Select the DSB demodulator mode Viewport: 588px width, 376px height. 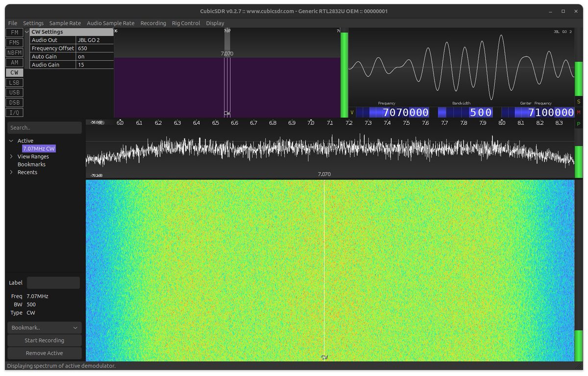pos(14,102)
